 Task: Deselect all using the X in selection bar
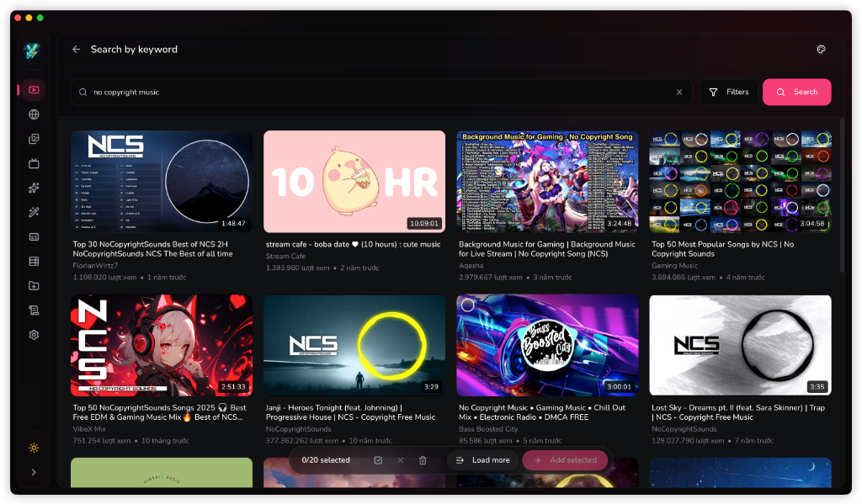(400, 460)
